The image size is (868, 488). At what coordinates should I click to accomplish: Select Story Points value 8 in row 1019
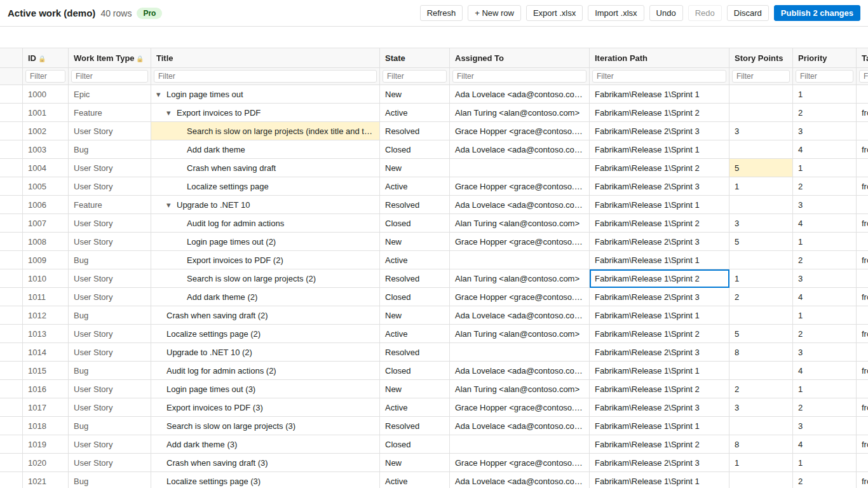pyautogui.click(x=761, y=445)
